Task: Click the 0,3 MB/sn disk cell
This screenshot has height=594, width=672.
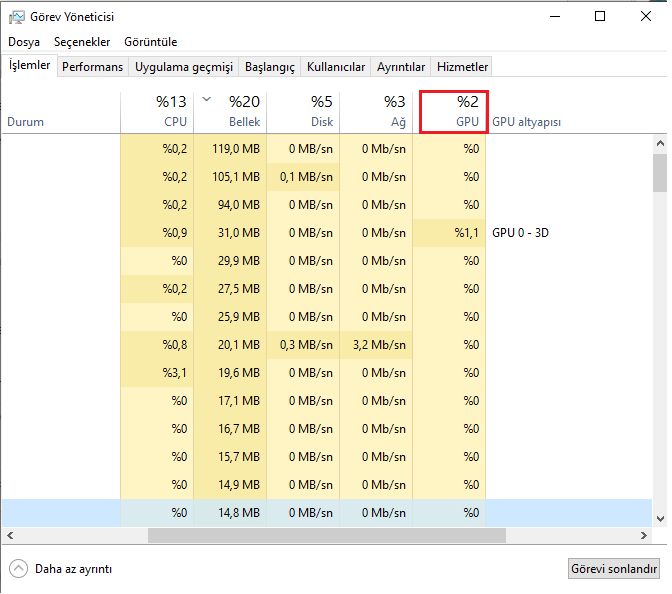Action: (x=303, y=345)
